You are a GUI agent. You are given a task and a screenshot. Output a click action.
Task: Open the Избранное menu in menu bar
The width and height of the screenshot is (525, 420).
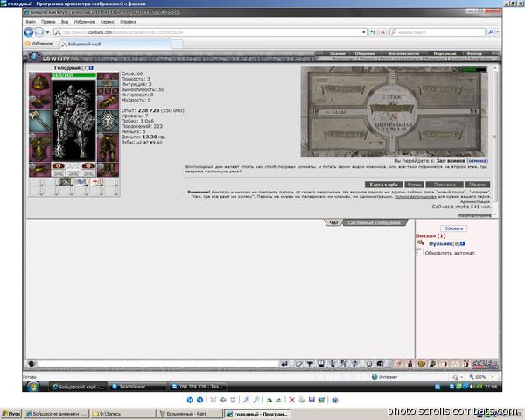(84, 22)
